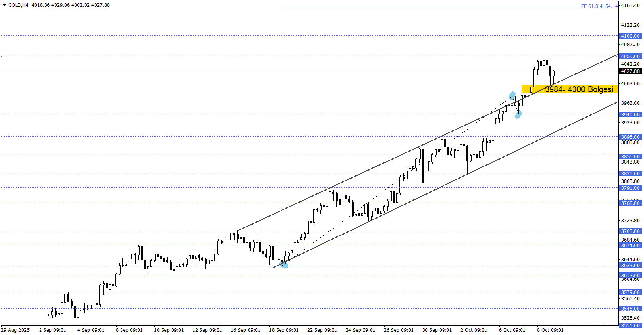Click the blue marker at channel bottom near 3633
Image resolution: width=644 pixels, height=335 pixels.
coord(284,265)
